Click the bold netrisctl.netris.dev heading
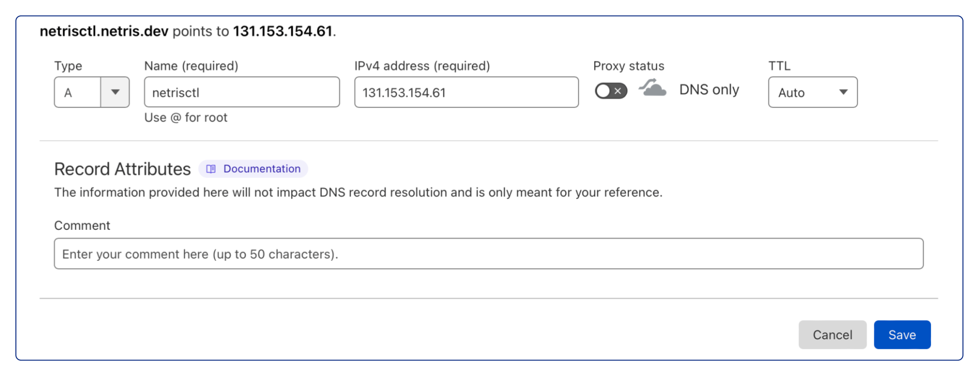This screenshot has height=380, width=980. pos(104,31)
